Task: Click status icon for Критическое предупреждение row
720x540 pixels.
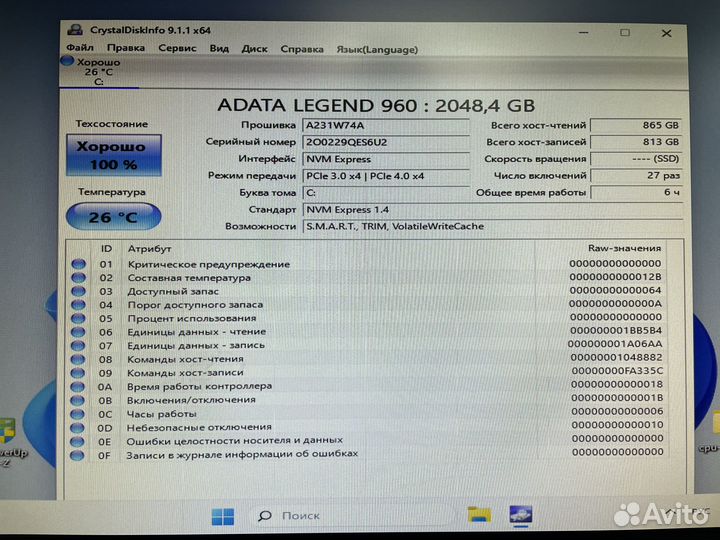Action: click(79, 264)
